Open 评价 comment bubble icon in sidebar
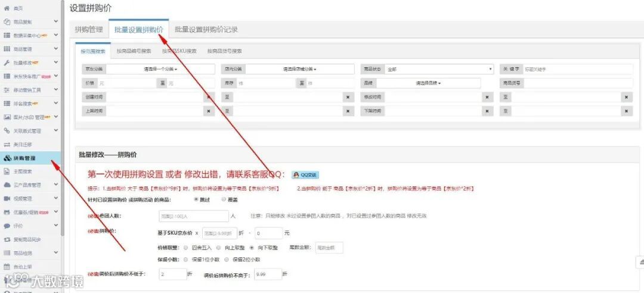The height and width of the screenshot is (293, 644). coord(7,226)
